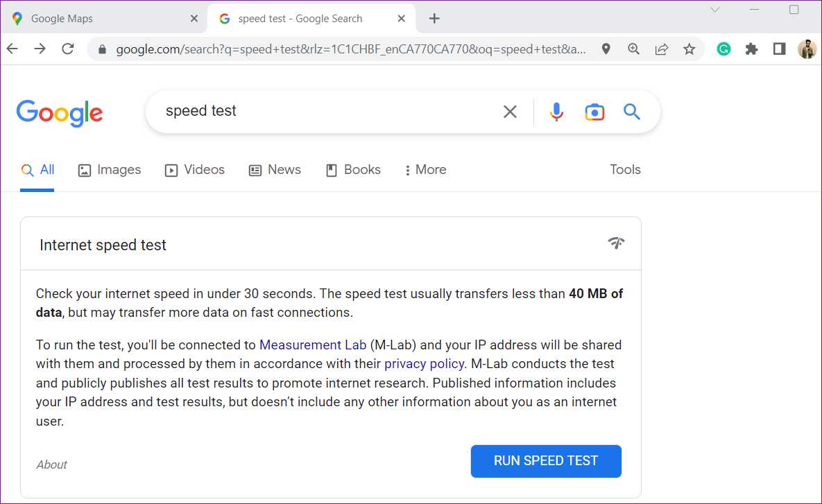Image resolution: width=822 pixels, height=504 pixels.
Task: Open the Extensions puzzle icon
Action: click(751, 49)
